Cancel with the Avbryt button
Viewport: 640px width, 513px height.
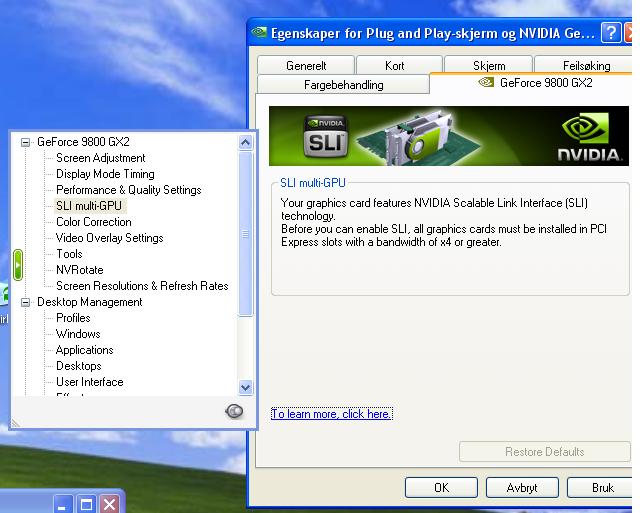tap(522, 488)
